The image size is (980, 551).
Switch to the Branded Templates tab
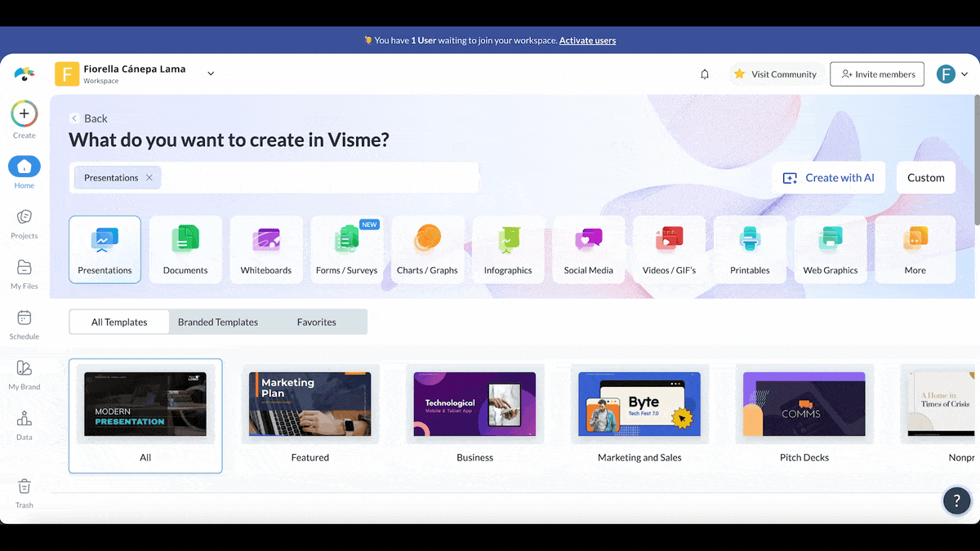(x=218, y=322)
